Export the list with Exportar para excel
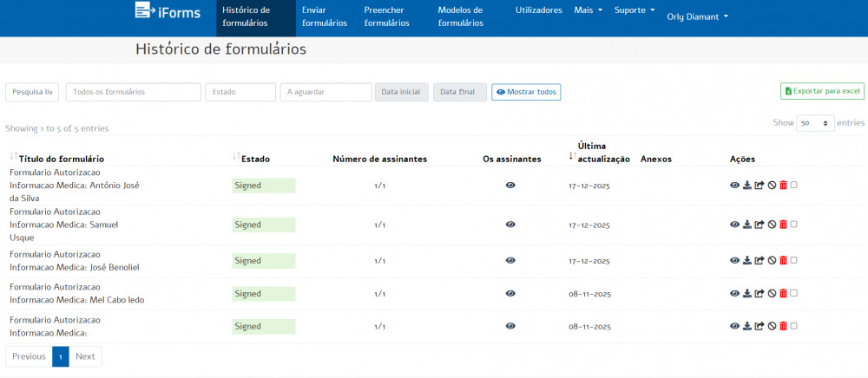This screenshot has width=868, height=378. click(x=822, y=91)
